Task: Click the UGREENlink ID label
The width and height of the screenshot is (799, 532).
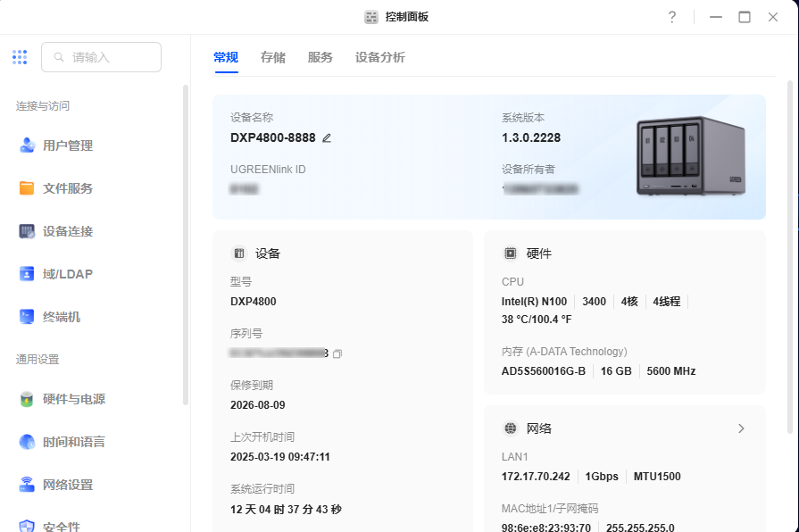Action: click(x=268, y=170)
